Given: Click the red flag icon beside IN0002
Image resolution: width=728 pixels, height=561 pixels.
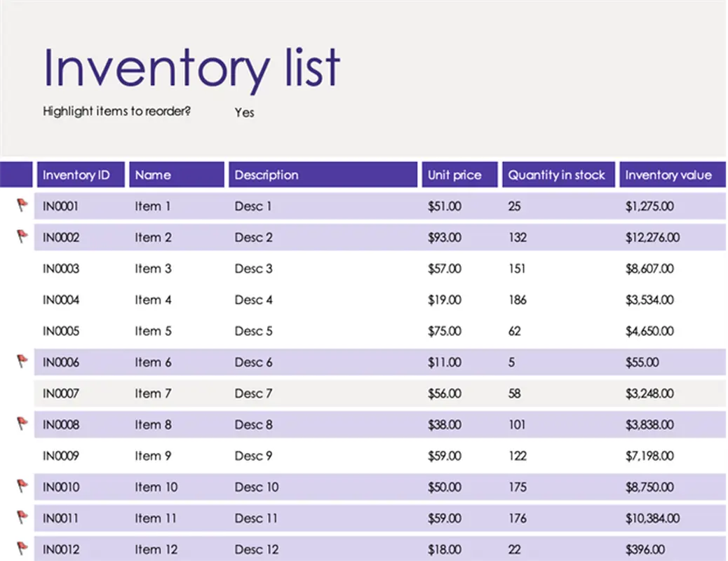Looking at the screenshot, I should (x=22, y=236).
